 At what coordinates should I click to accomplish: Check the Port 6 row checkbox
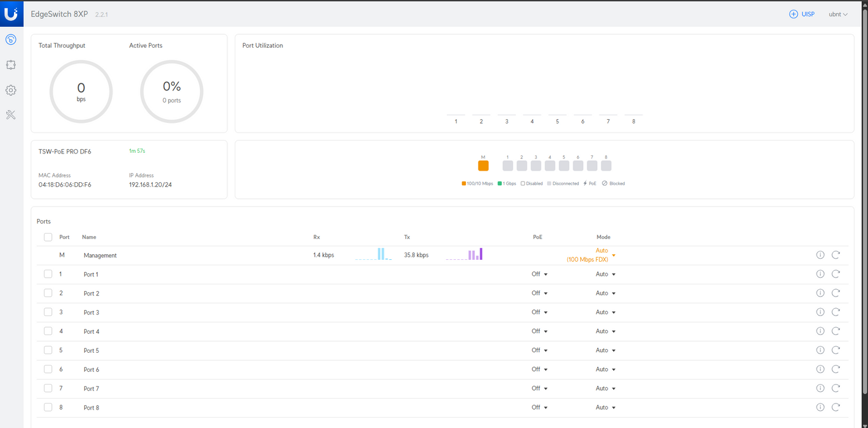click(48, 369)
